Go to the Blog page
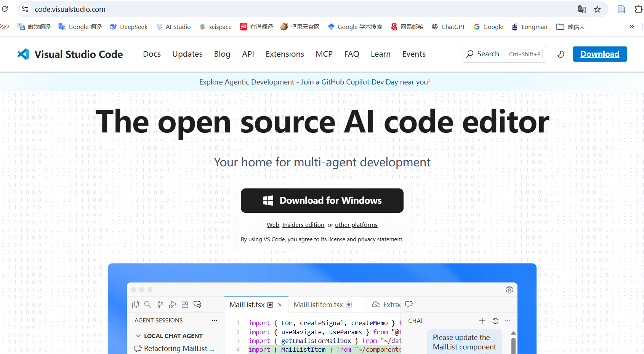 pyautogui.click(x=222, y=54)
